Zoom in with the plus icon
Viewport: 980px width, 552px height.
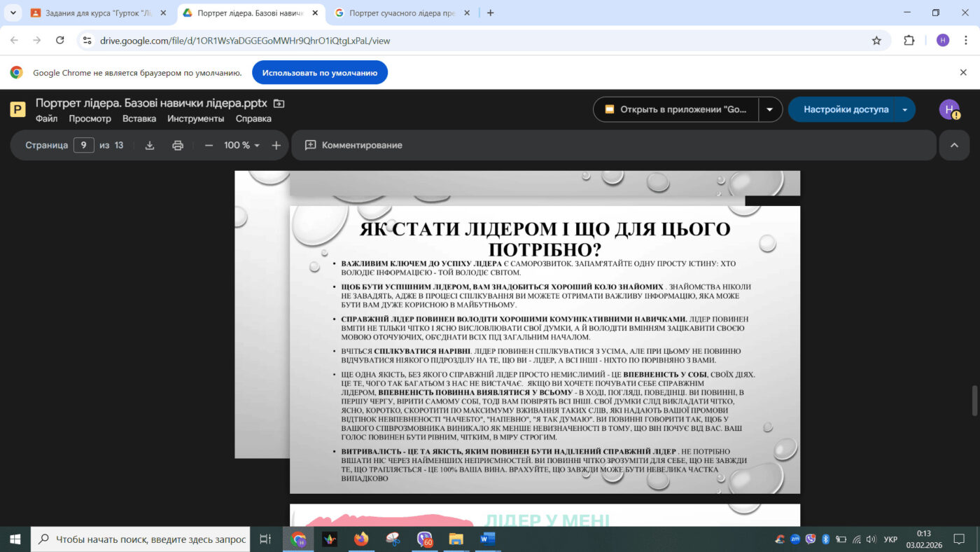(276, 145)
